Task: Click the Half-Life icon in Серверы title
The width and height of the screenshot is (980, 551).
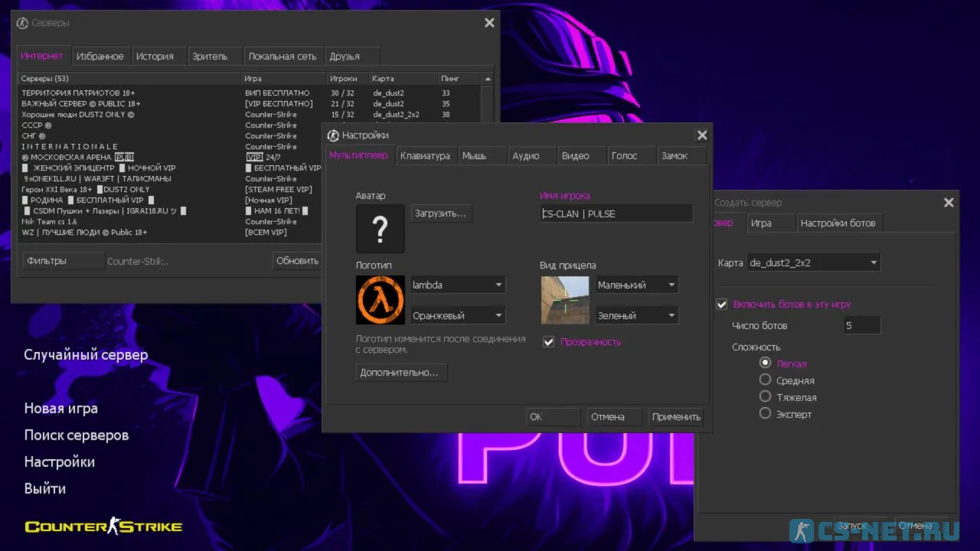Action: coord(22,23)
